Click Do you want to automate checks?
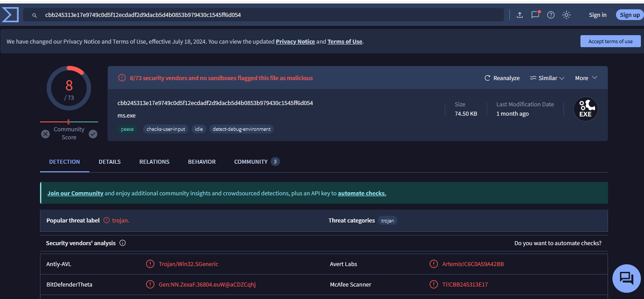This screenshot has width=644, height=299. pyautogui.click(x=558, y=243)
